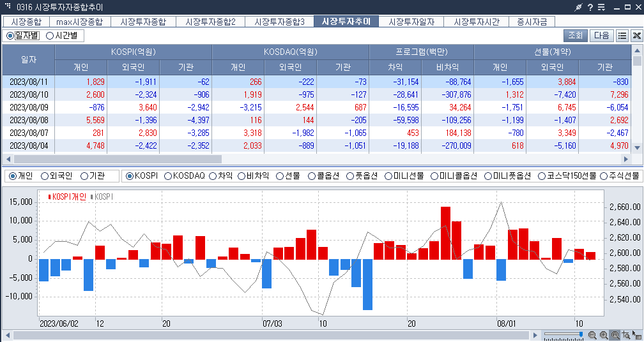Select the 2023/08/09 date cell
This screenshot has width=644, height=342.
[29, 107]
